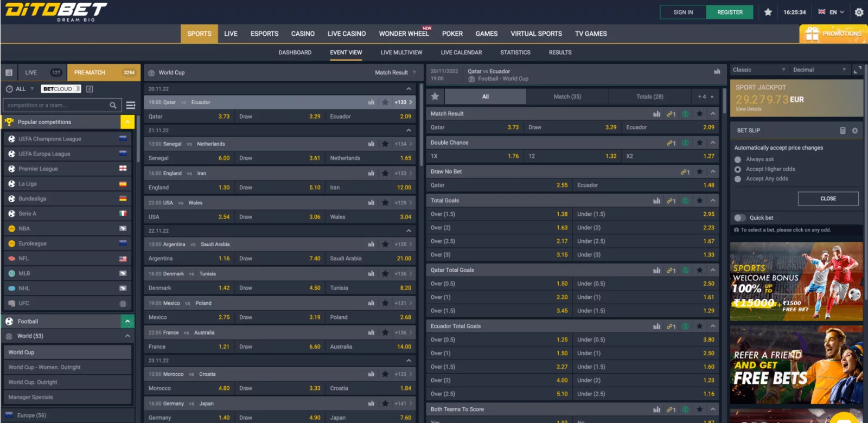Switch to the LIVE events tab
Screen dimensions: 868x423
(42, 73)
